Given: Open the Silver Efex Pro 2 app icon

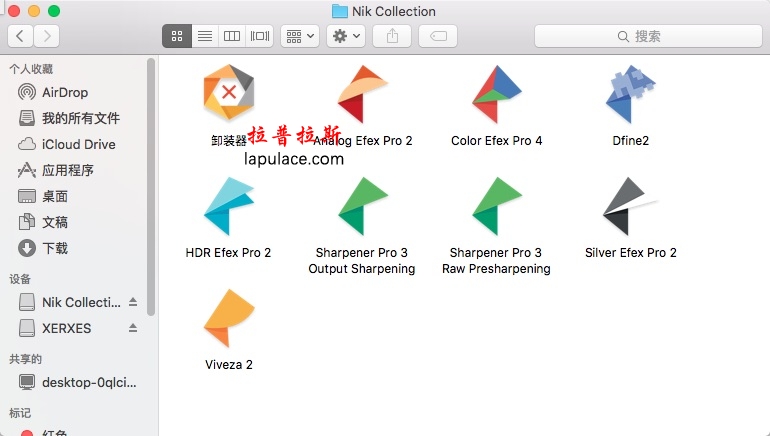Looking at the screenshot, I should tap(631, 206).
